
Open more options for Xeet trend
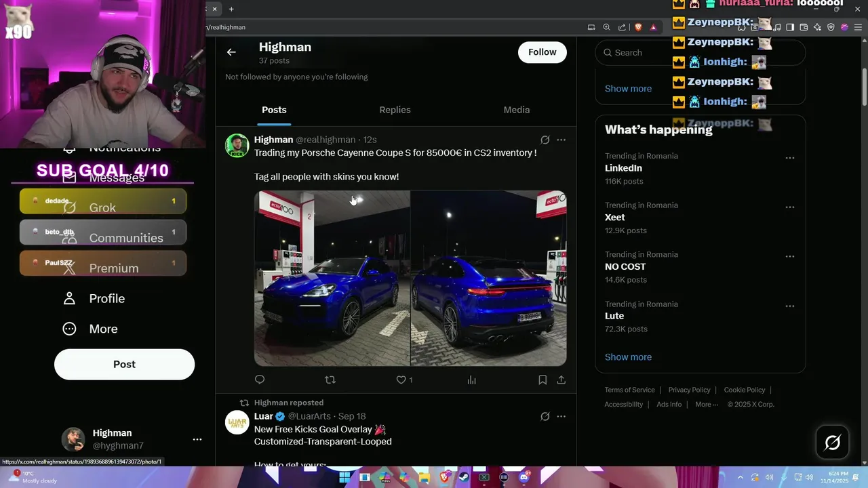click(790, 207)
